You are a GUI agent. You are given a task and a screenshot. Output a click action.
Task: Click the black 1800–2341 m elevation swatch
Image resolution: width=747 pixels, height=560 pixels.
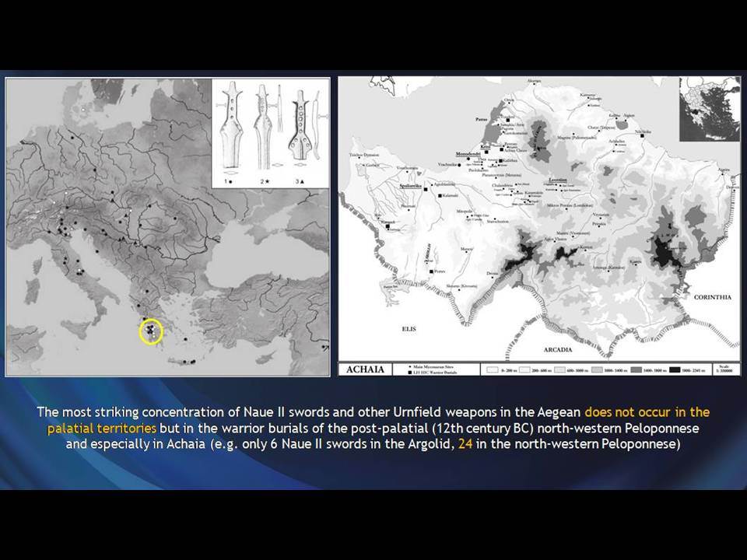675,370
